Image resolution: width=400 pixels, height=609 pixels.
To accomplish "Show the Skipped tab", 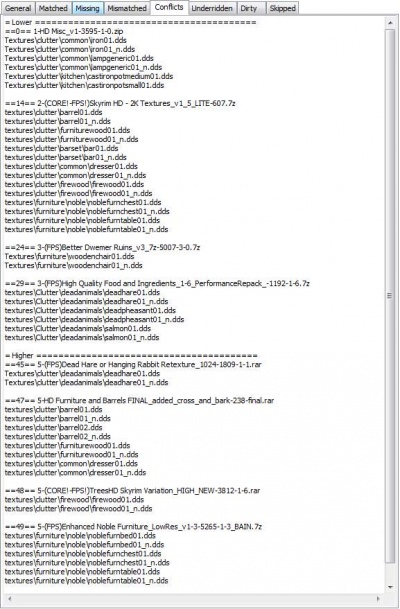I will tap(282, 8).
